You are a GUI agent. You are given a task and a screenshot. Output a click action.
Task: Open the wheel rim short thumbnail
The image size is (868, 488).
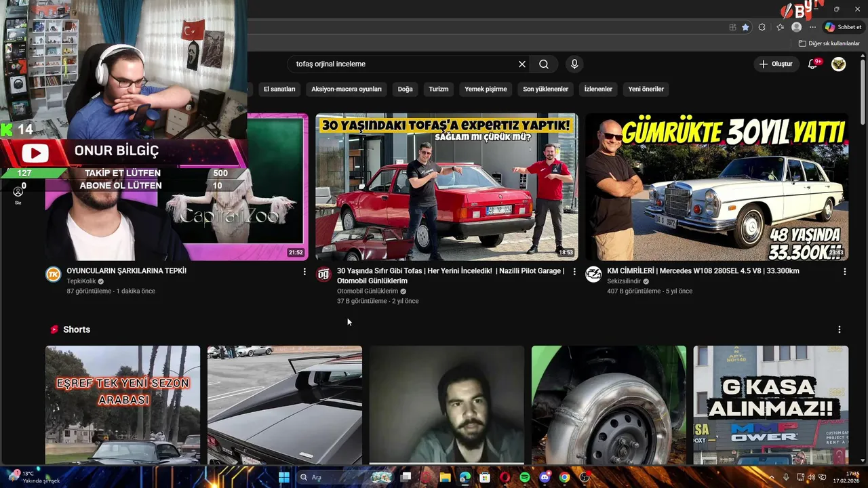[609, 405]
